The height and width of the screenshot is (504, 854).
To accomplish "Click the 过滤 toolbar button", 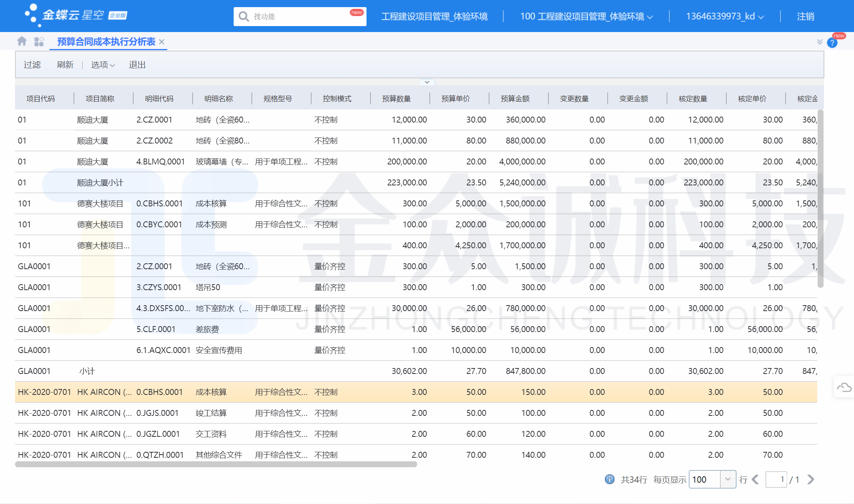I will click(32, 65).
